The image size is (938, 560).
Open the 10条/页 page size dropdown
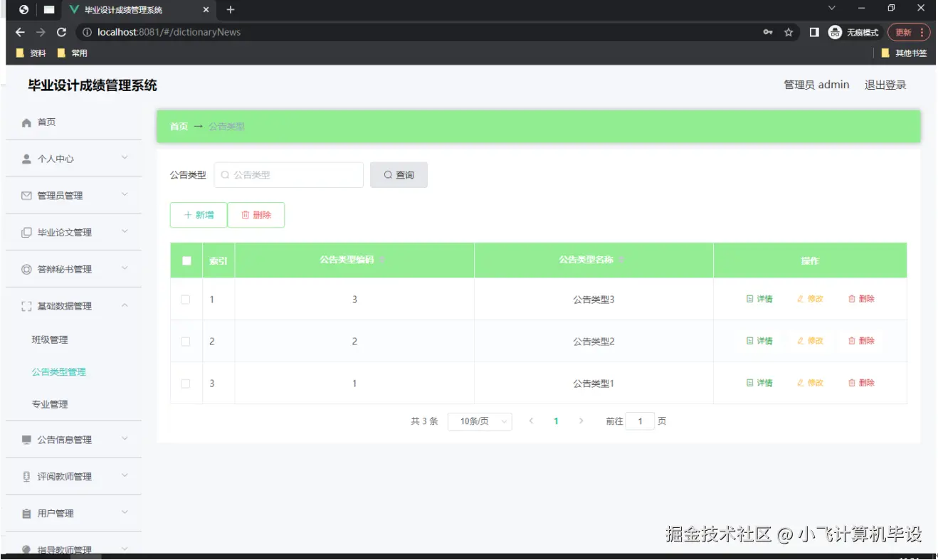pyautogui.click(x=480, y=421)
